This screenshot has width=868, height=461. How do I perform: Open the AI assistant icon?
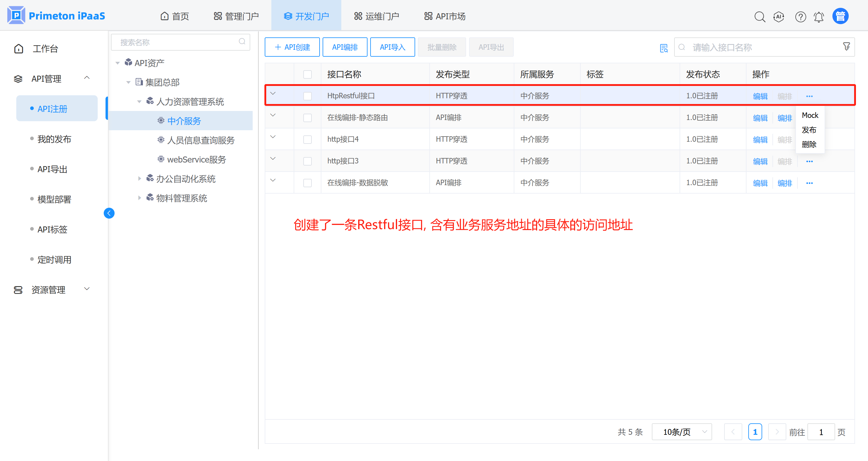coord(778,17)
